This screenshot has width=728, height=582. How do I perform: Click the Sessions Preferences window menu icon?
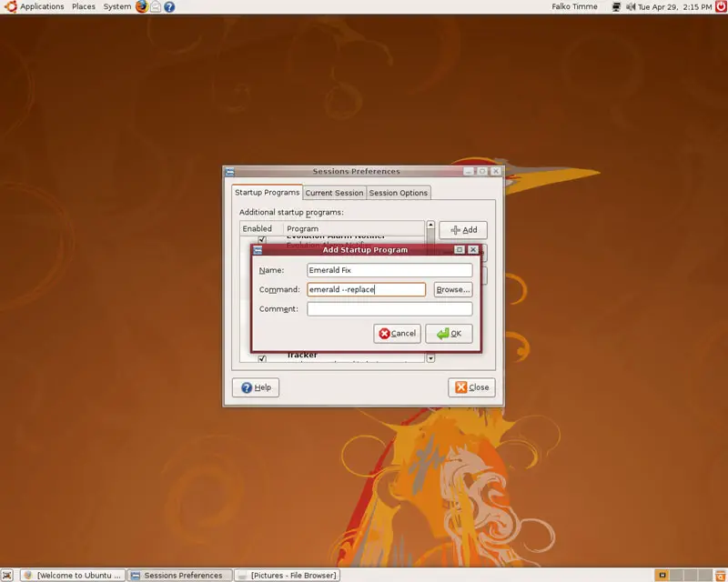pyautogui.click(x=229, y=172)
